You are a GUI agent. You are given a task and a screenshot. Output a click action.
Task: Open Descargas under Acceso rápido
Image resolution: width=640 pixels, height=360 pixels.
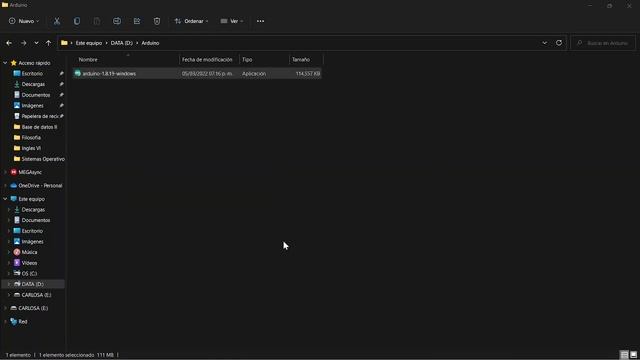(x=33, y=84)
